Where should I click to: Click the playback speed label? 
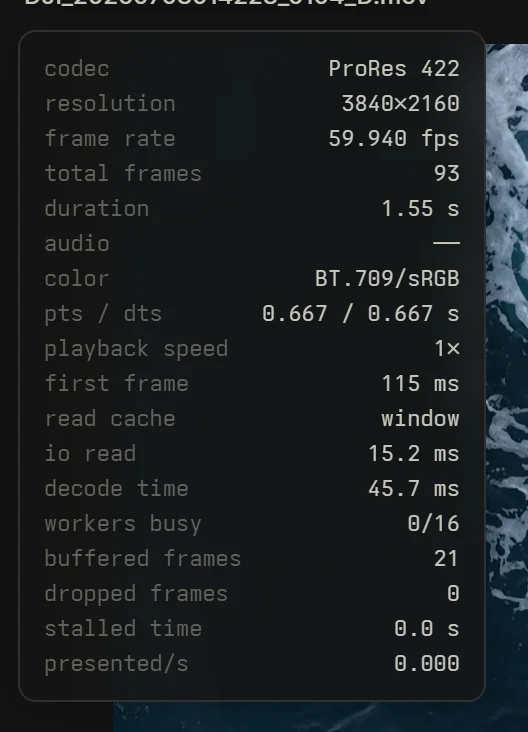click(x=136, y=349)
